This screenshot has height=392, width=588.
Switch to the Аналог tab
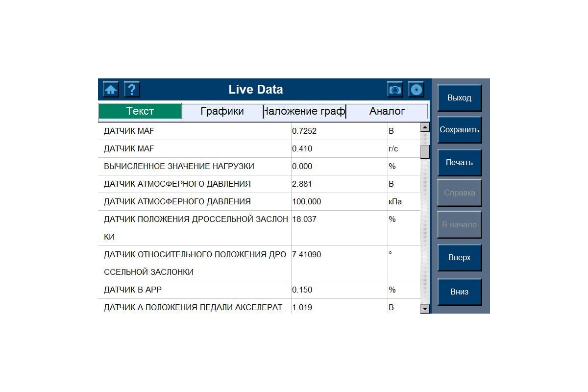[x=387, y=111]
